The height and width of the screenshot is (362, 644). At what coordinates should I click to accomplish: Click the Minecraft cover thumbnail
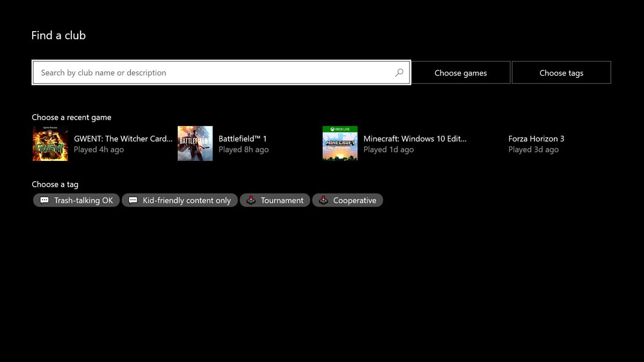click(340, 143)
